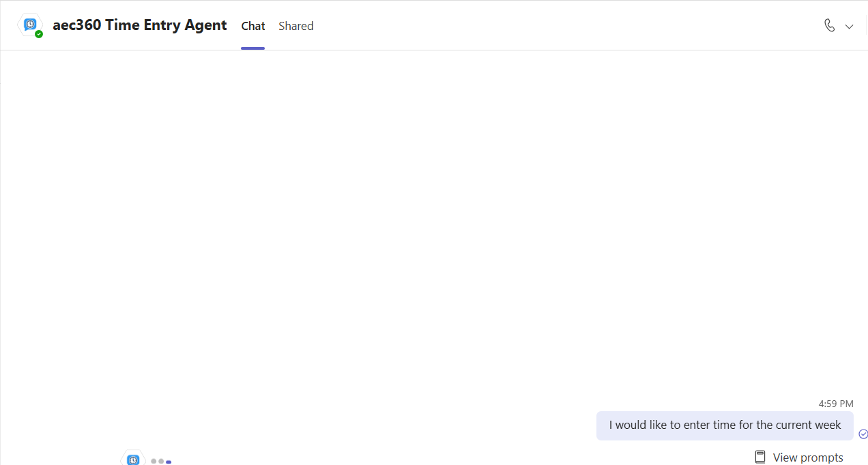Screen dimensions: 868x465
Task: Click the book icon beside View prompts
Action: (760, 457)
